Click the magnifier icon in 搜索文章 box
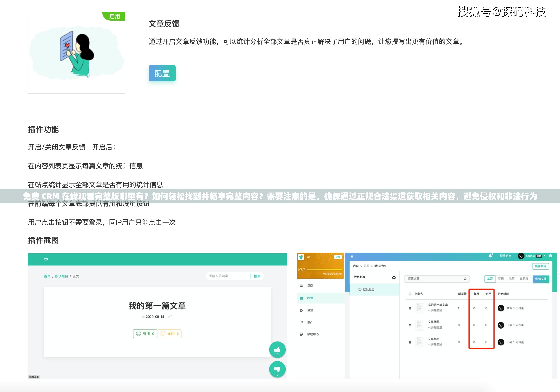Screen dimensions: 560x392 (x=465, y=279)
